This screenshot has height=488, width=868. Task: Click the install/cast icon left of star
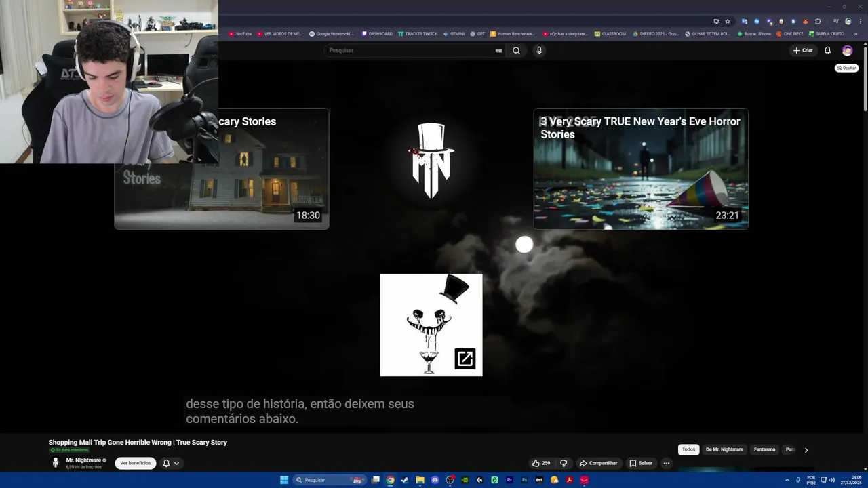pyautogui.click(x=716, y=21)
